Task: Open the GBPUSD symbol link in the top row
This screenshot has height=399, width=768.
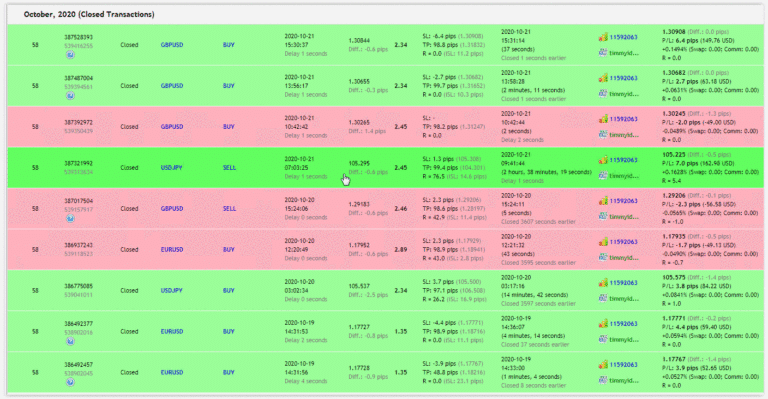Action: [172, 45]
